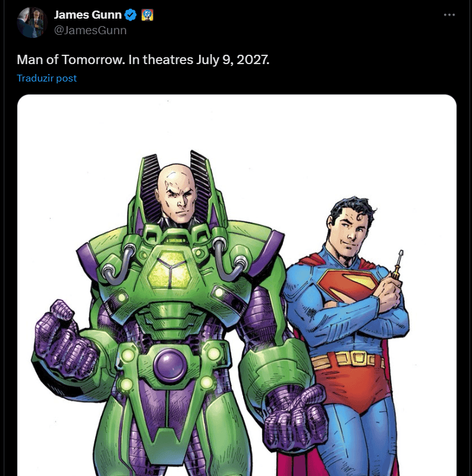The width and height of the screenshot is (472, 476).
Task: Click the blue verified checkmark badge
Action: [x=131, y=15]
